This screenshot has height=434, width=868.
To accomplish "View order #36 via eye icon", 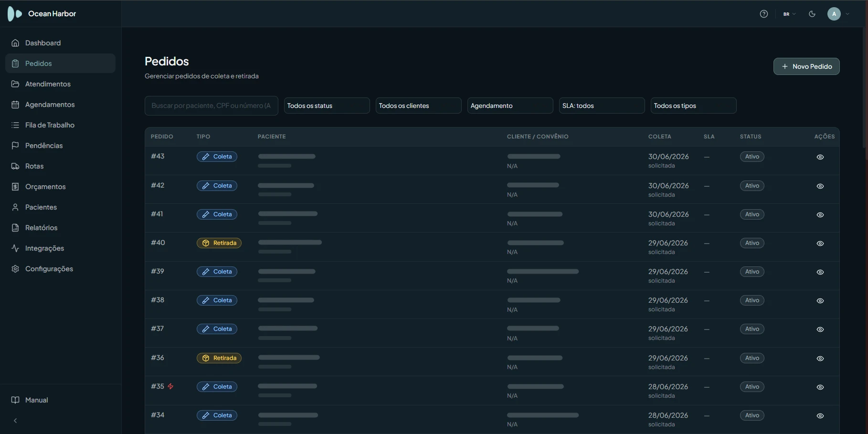I will pyautogui.click(x=820, y=359).
